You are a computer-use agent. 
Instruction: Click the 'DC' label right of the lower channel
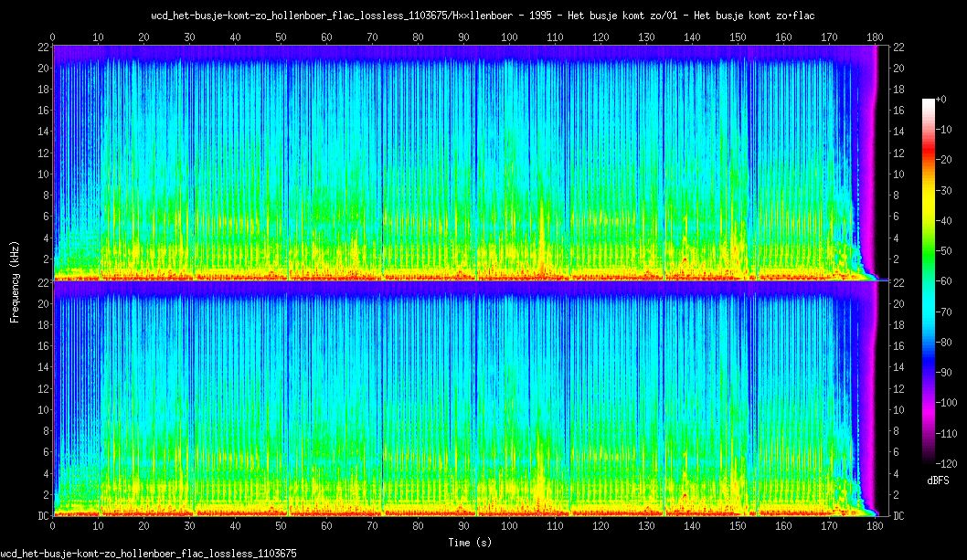point(898,515)
